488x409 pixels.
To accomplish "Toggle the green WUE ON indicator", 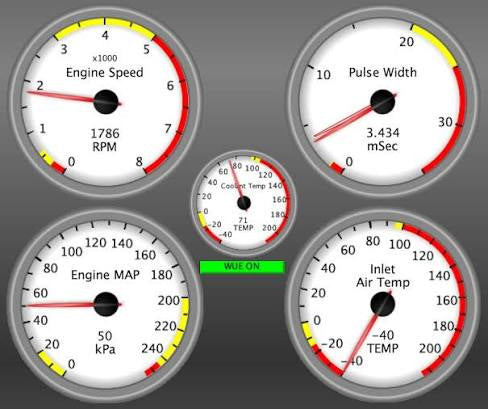I will click(242, 267).
